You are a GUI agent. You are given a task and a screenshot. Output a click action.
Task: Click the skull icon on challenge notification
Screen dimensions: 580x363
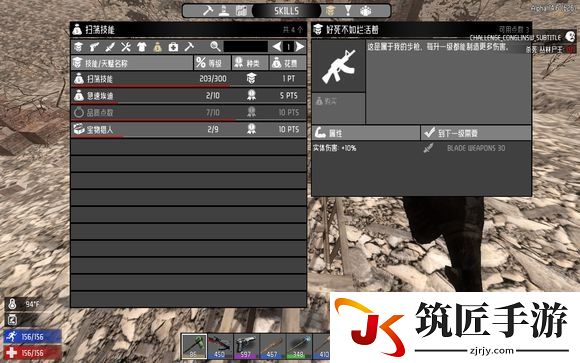pos(570,36)
